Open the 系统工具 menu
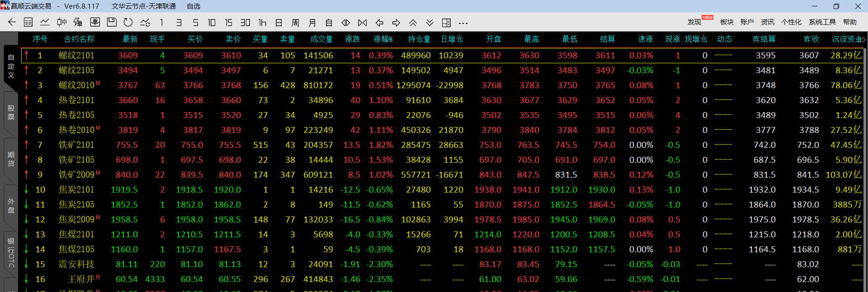The image size is (868, 292). 822,22
